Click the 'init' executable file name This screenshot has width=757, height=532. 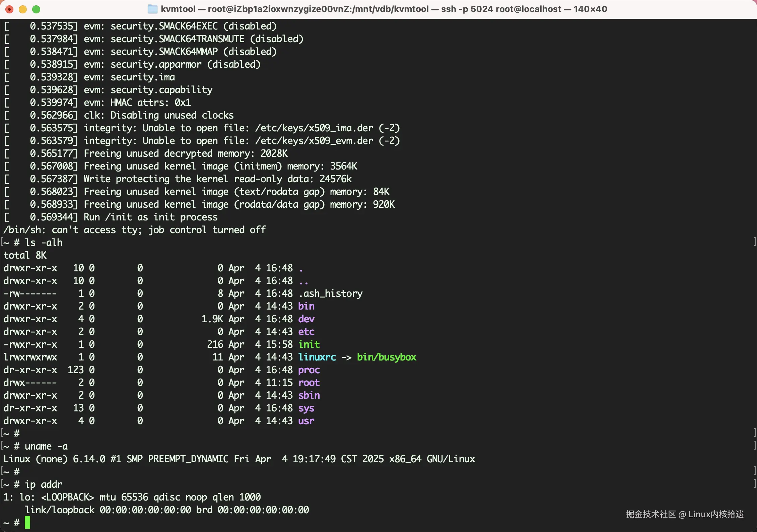coord(309,344)
